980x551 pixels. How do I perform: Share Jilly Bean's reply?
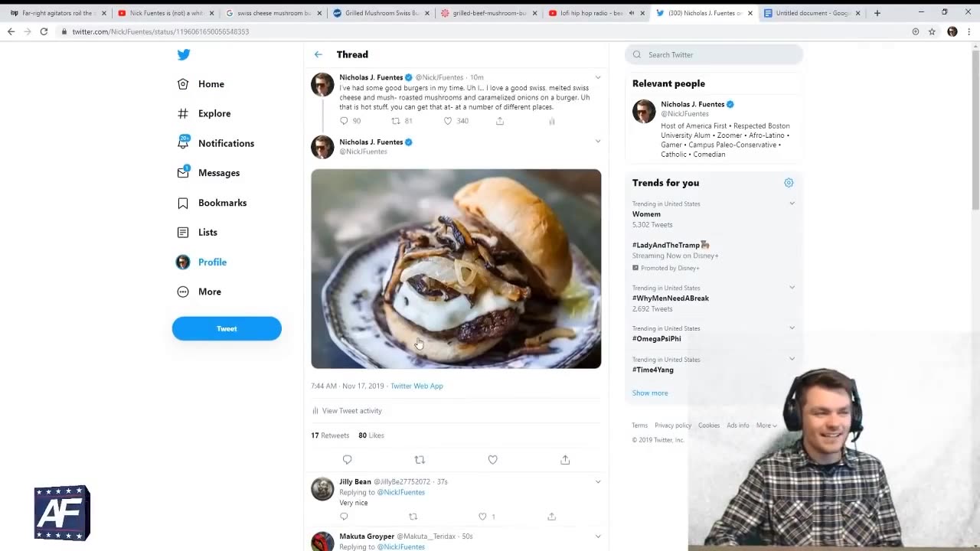click(551, 517)
